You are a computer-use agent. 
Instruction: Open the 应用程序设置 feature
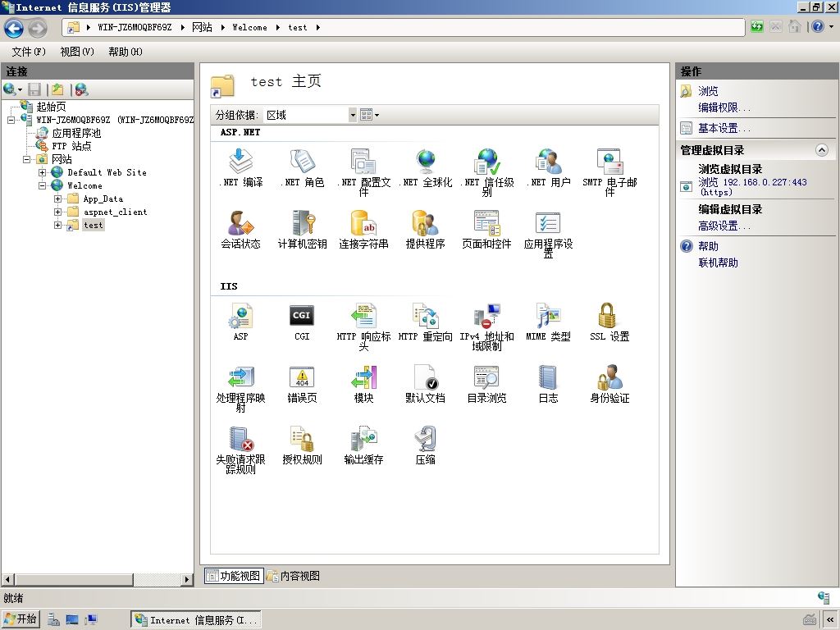(x=548, y=234)
